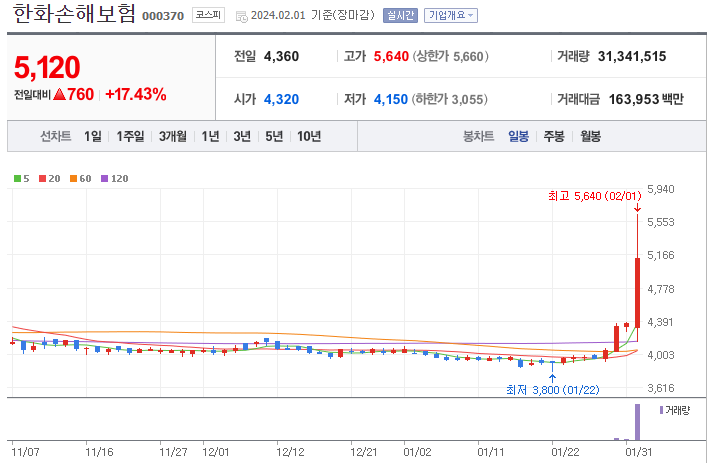Select the 일봉 daily candle chart

[519, 136]
